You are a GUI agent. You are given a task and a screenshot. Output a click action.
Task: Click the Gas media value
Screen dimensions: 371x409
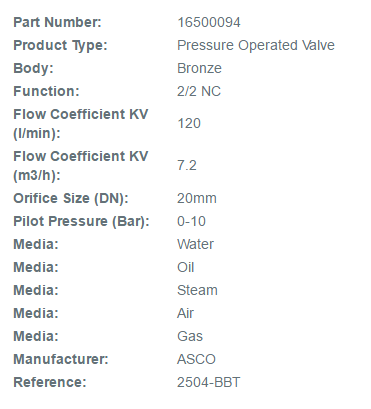(190, 336)
